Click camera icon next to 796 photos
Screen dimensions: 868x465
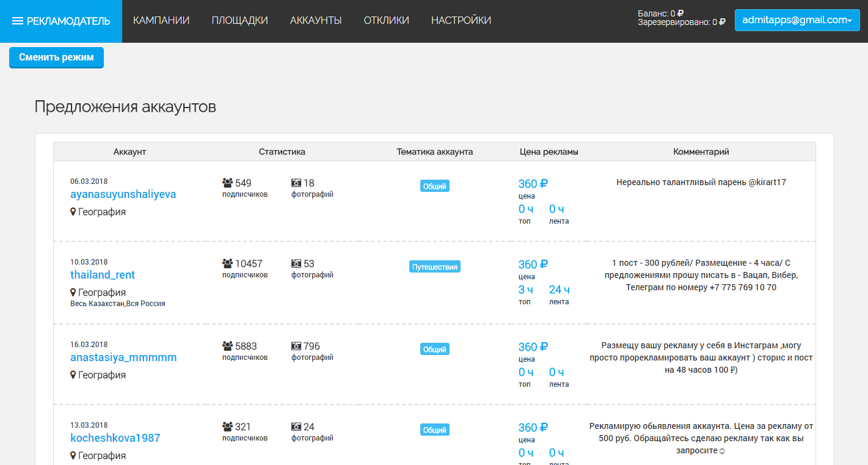coord(296,346)
